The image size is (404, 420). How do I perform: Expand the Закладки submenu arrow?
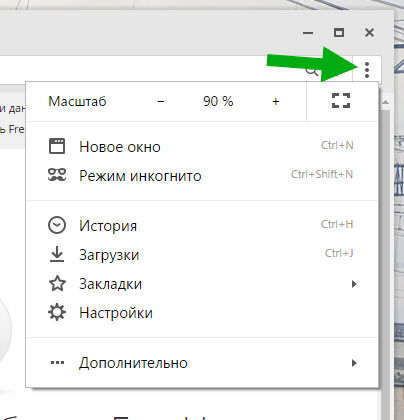pos(354,284)
